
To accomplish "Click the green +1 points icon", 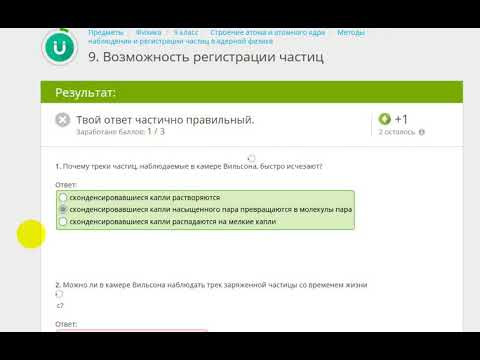I will 384,119.
